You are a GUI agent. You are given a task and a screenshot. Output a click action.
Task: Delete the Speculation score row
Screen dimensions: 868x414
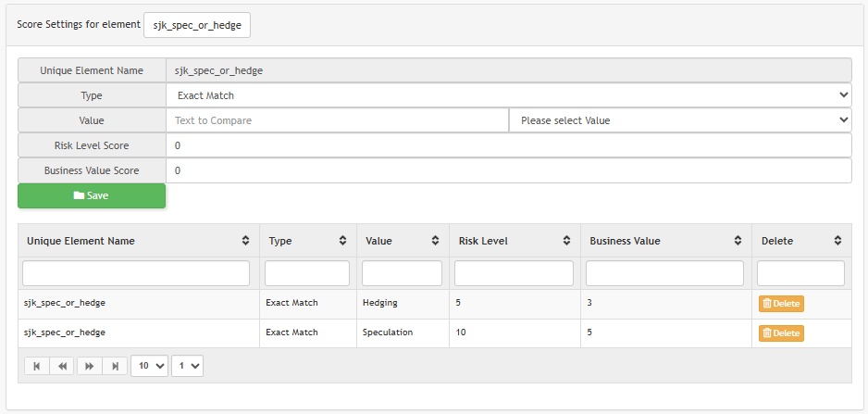pyautogui.click(x=781, y=333)
